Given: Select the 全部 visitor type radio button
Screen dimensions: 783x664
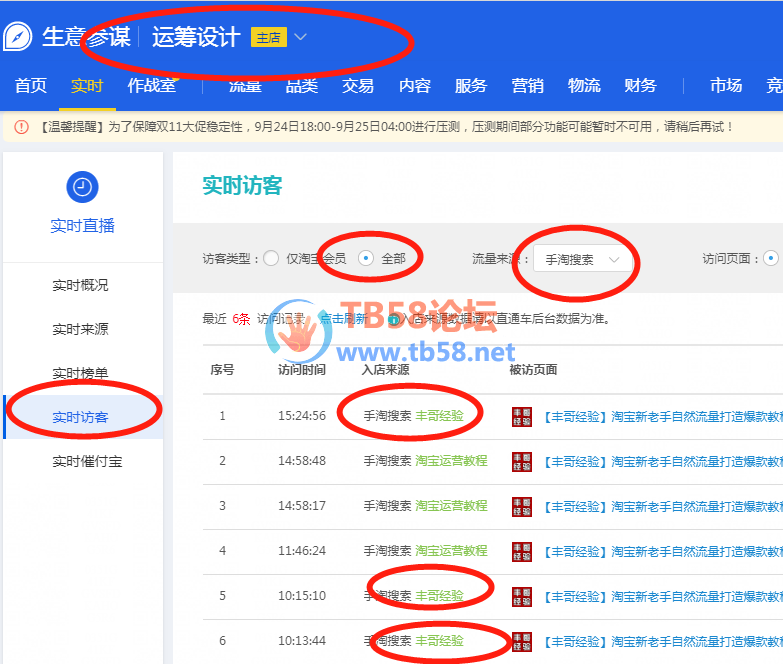Looking at the screenshot, I should pyautogui.click(x=366, y=259).
